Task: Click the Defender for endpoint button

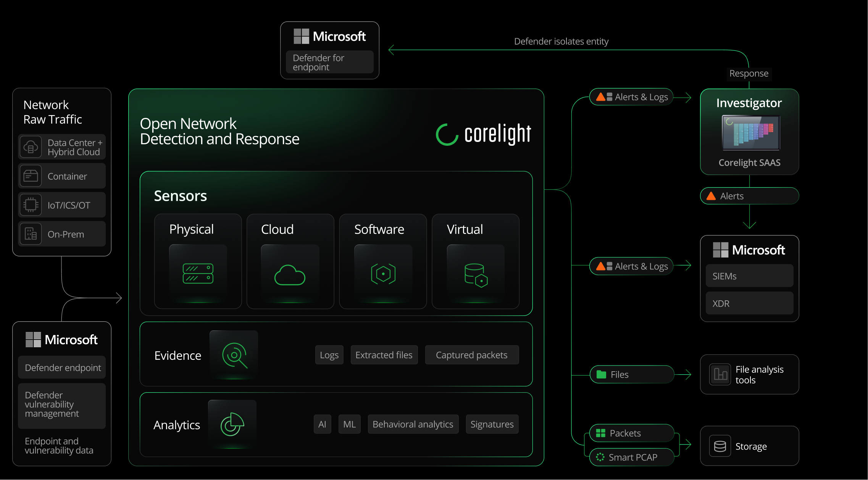Action: (329, 62)
